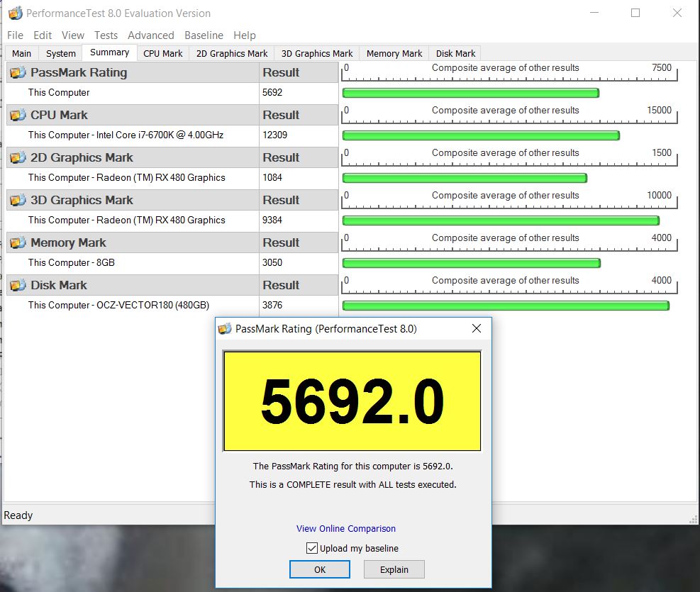
Task: Click the 3D Graphics Mark green result bar
Action: [501, 220]
